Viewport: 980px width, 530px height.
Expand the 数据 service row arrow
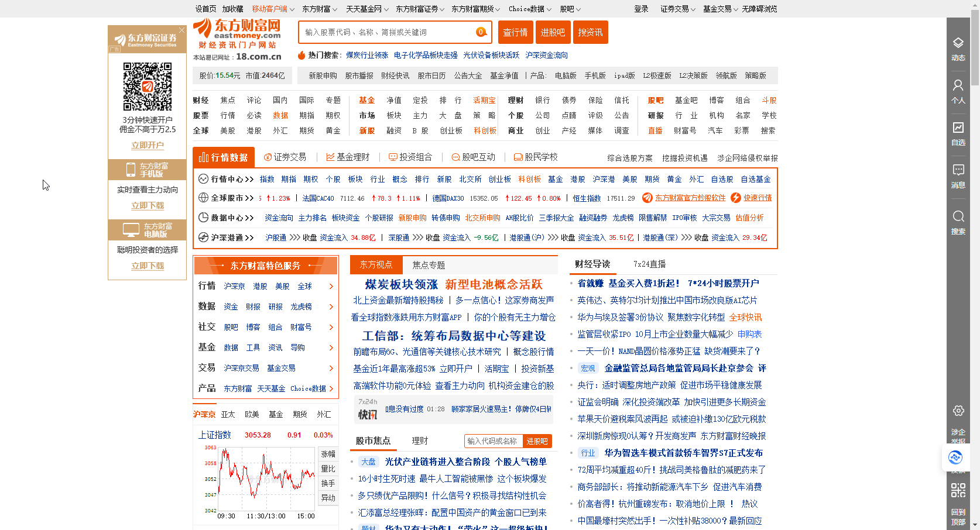click(x=331, y=307)
